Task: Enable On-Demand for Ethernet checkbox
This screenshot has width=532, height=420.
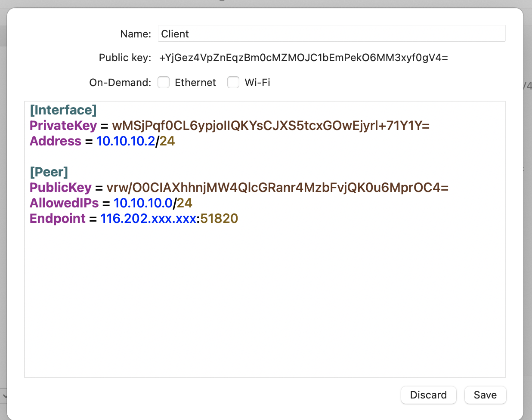Action: [x=164, y=82]
